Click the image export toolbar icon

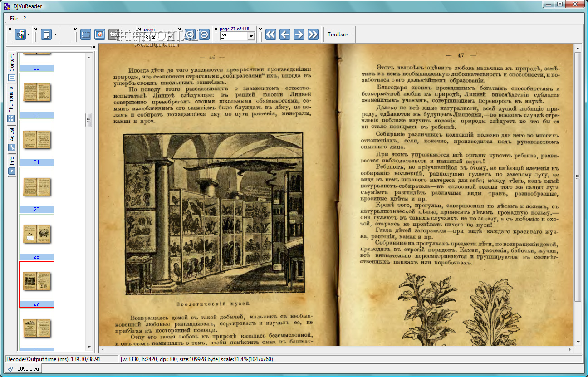point(100,34)
